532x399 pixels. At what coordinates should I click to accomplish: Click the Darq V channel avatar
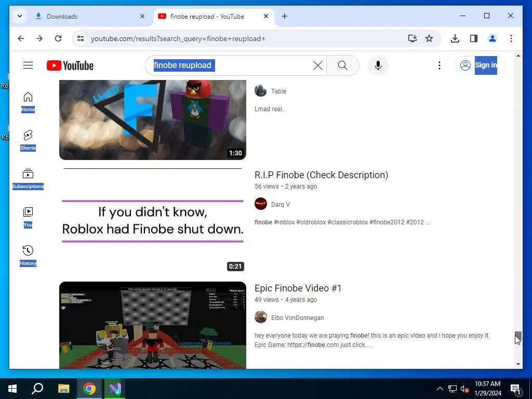(x=261, y=204)
